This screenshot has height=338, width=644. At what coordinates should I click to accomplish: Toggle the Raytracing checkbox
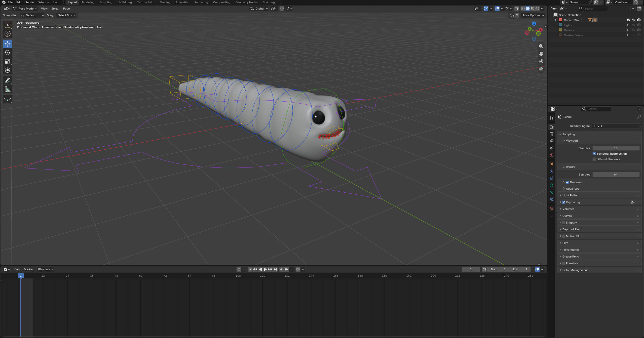pyautogui.click(x=564, y=202)
